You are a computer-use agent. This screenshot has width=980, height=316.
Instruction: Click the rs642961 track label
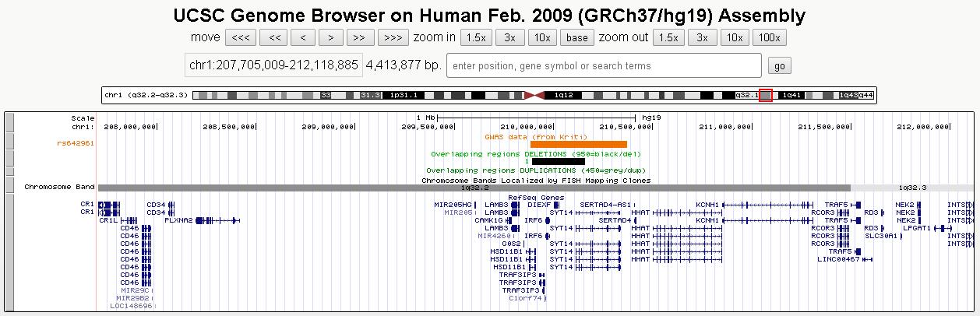(76, 143)
